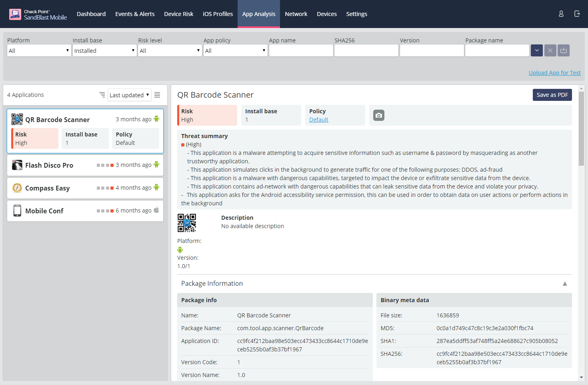588x385 pixels.
Task: Select Mobile Conf in the app list
Action: 85,211
